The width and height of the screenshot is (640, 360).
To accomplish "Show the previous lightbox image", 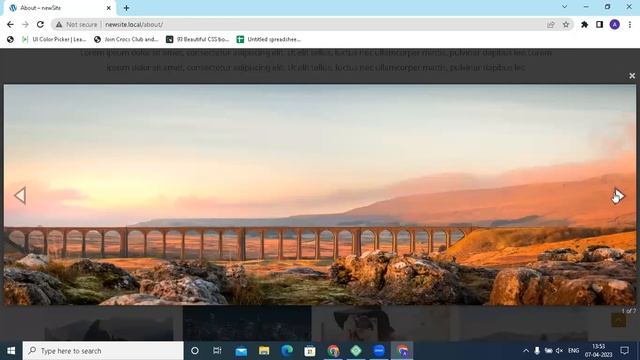I will (x=20, y=196).
